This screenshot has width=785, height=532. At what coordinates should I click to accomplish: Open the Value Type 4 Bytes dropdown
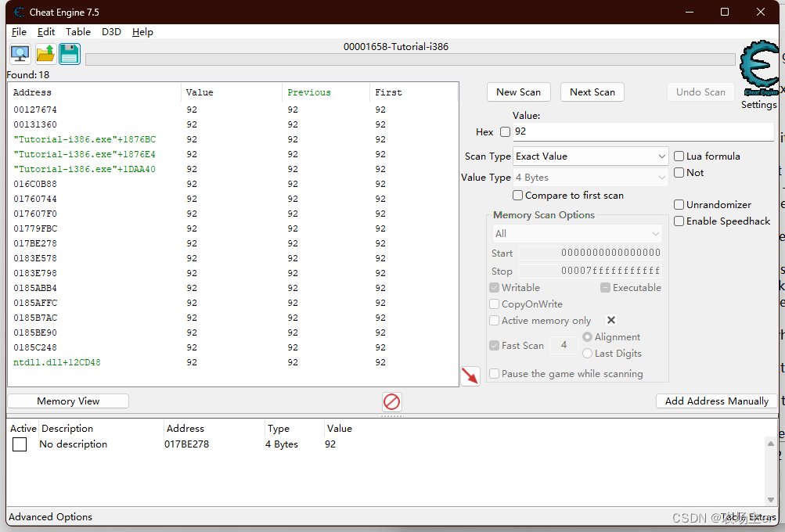point(591,178)
